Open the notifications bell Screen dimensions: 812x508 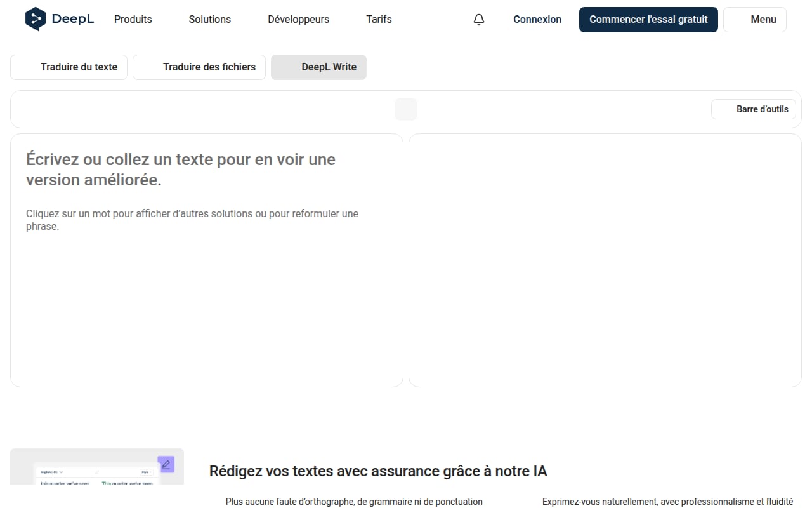click(x=479, y=20)
